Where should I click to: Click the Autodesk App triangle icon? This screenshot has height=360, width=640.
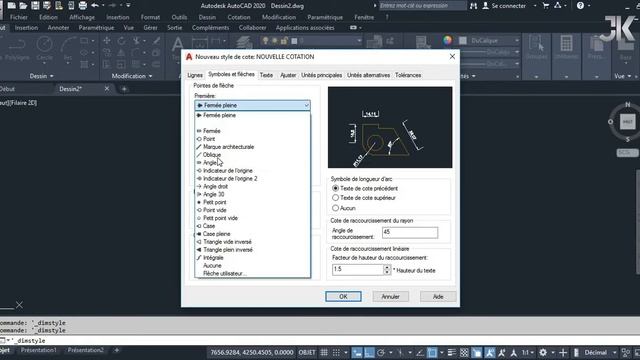pyautogui.click(x=558, y=6)
